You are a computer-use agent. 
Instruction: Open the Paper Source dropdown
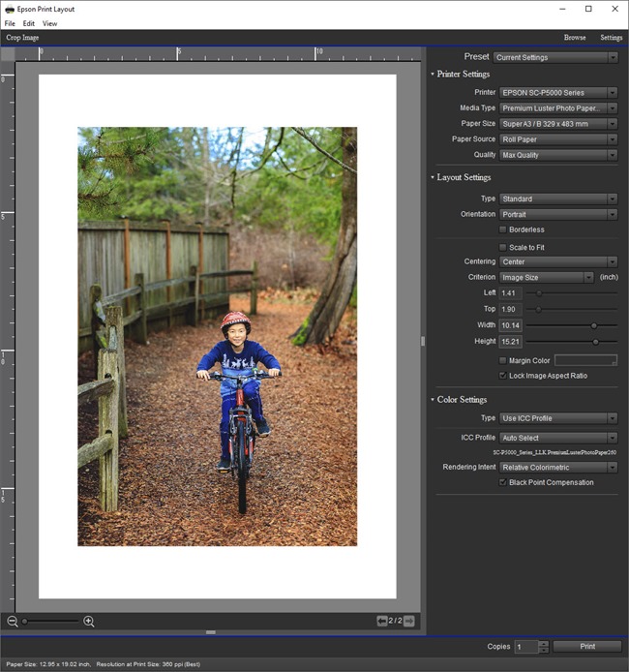[x=558, y=139]
